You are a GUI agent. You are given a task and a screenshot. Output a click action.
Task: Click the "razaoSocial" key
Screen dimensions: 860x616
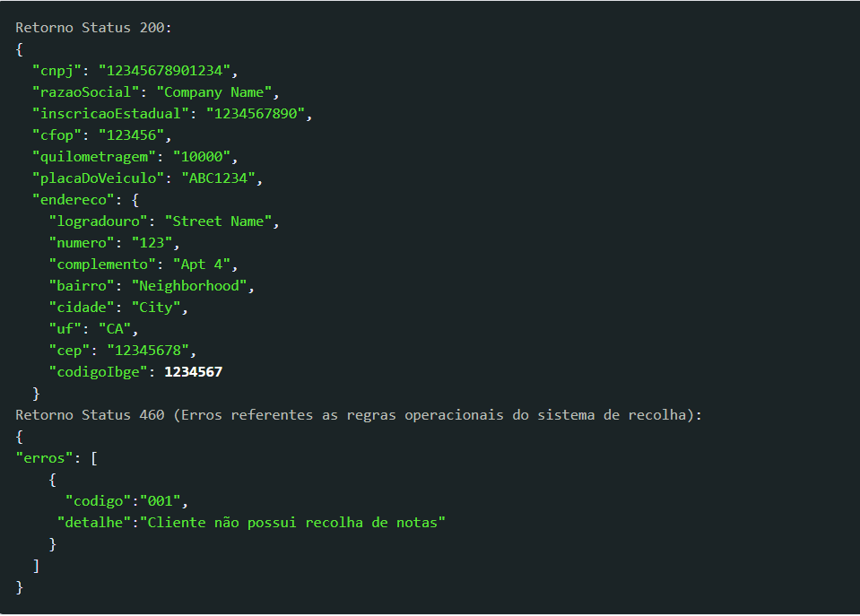pyautogui.click(x=85, y=92)
